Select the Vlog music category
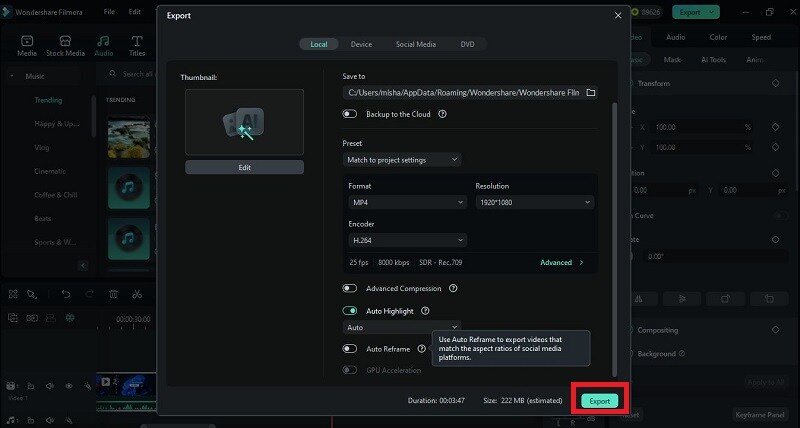This screenshot has height=428, width=800. (x=42, y=147)
